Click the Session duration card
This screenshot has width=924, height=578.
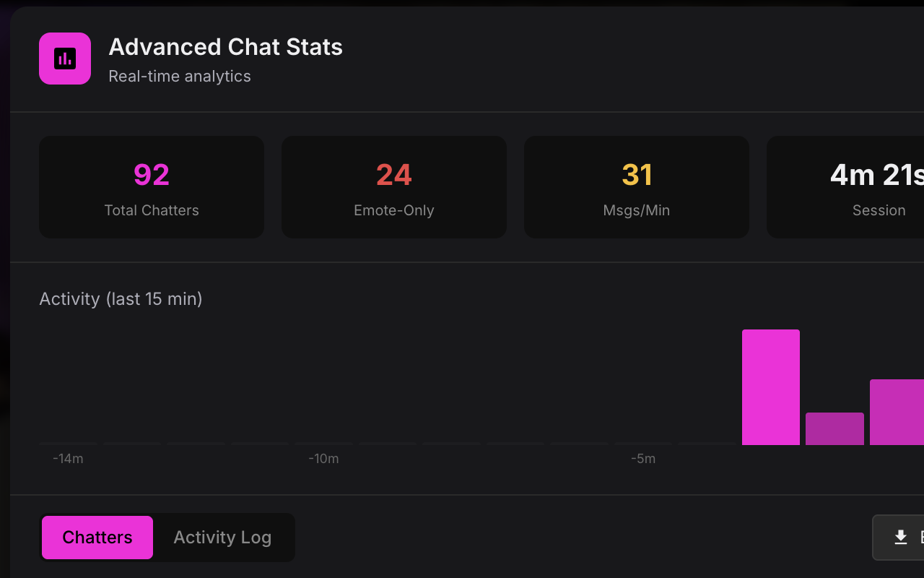[x=845, y=187]
